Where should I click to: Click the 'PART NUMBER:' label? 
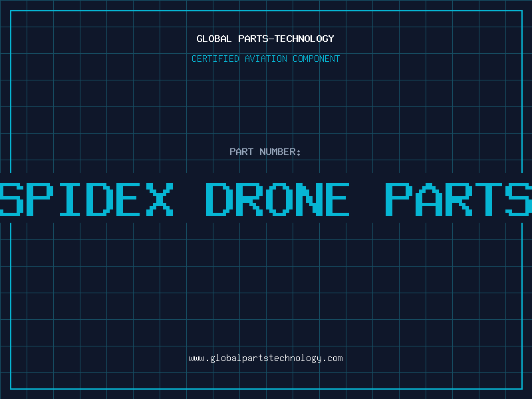click(x=265, y=152)
